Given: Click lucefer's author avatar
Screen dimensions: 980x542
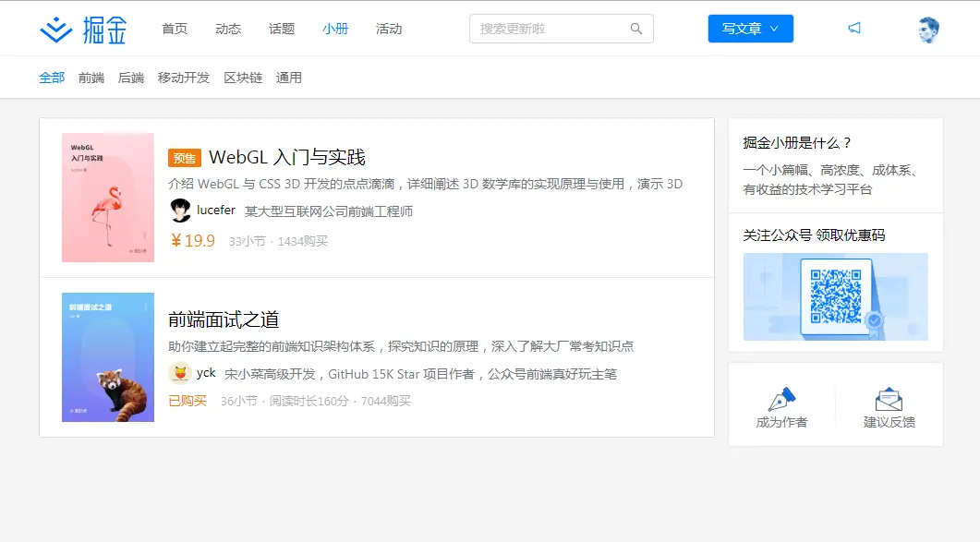Looking at the screenshot, I should (x=180, y=211).
